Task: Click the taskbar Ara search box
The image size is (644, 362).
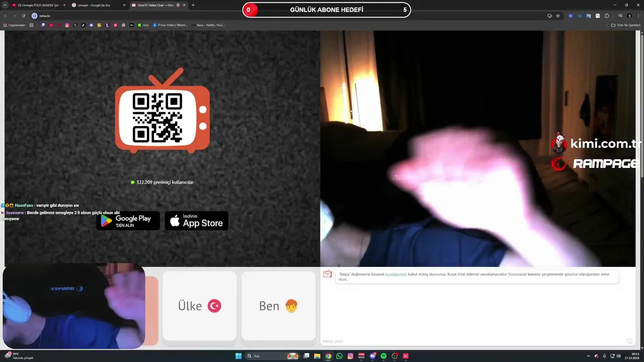Action: 273,356
